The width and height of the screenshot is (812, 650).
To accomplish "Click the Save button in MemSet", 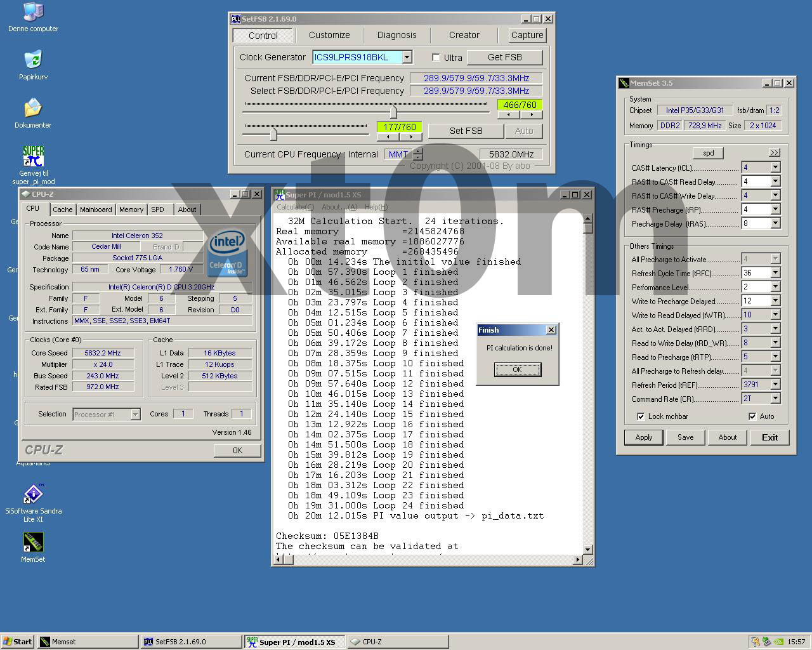I will tap(686, 437).
